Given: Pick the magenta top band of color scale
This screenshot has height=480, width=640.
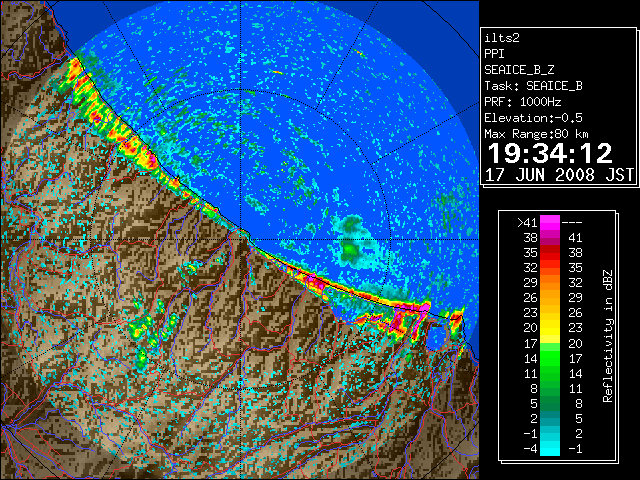Looking at the screenshot, I should 550,223.
